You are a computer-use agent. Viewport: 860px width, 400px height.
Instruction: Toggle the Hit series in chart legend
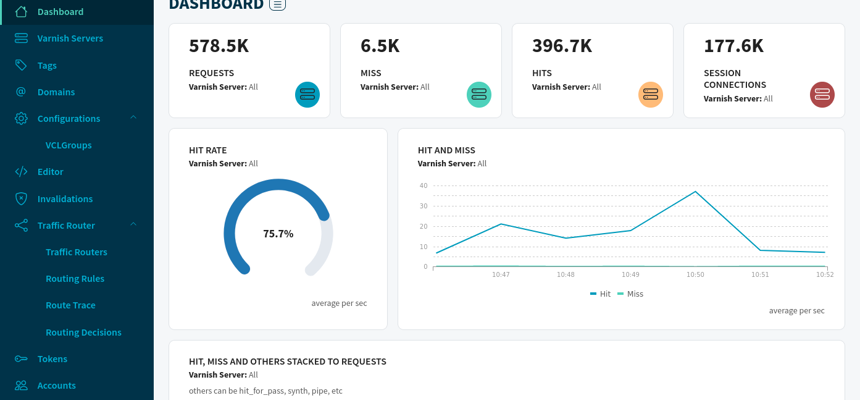coord(600,294)
